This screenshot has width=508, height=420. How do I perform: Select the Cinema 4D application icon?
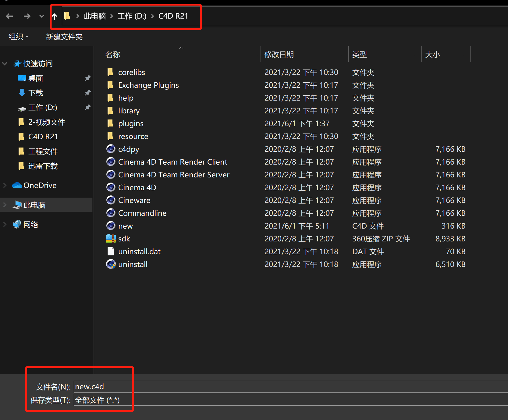[111, 187]
